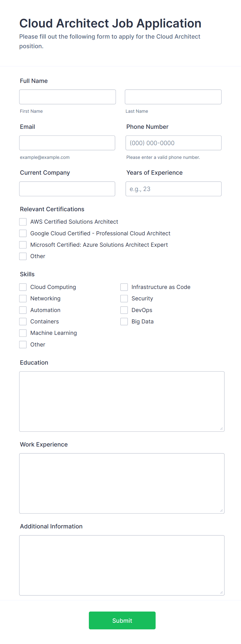
Task: Check the Cloud Computing skill
Action: (x=23, y=287)
